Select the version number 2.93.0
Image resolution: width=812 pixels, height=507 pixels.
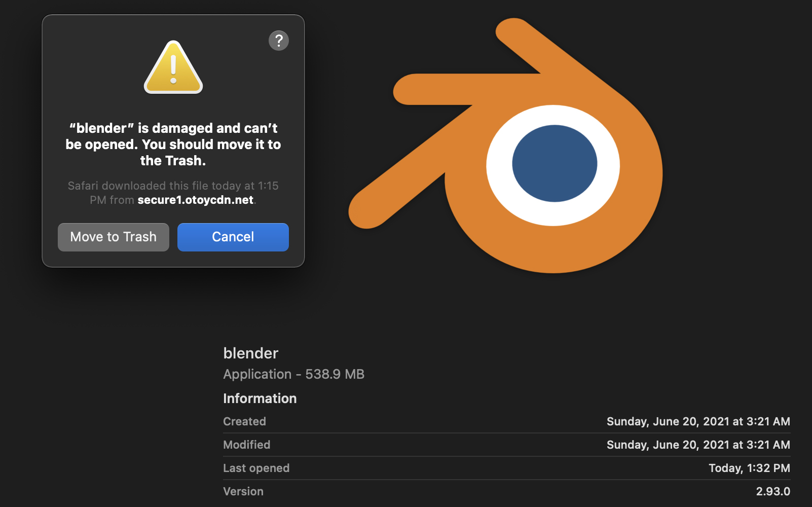pyautogui.click(x=773, y=491)
